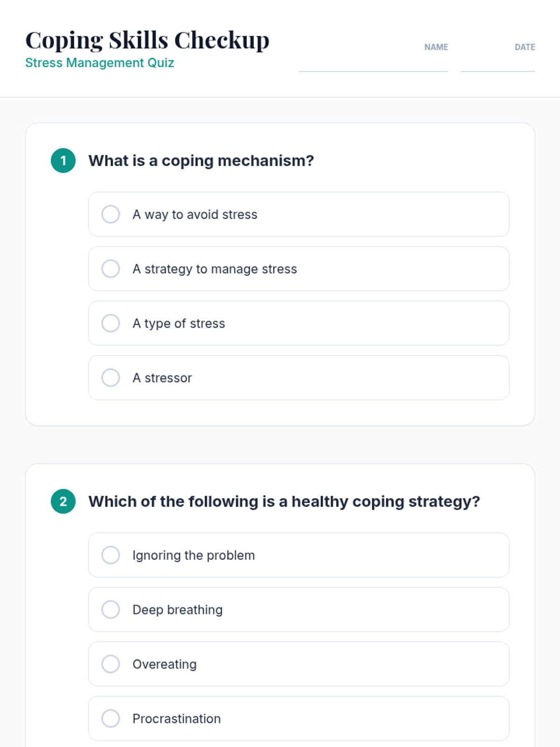
Task: Click the question 1 number badge
Action: point(63,161)
